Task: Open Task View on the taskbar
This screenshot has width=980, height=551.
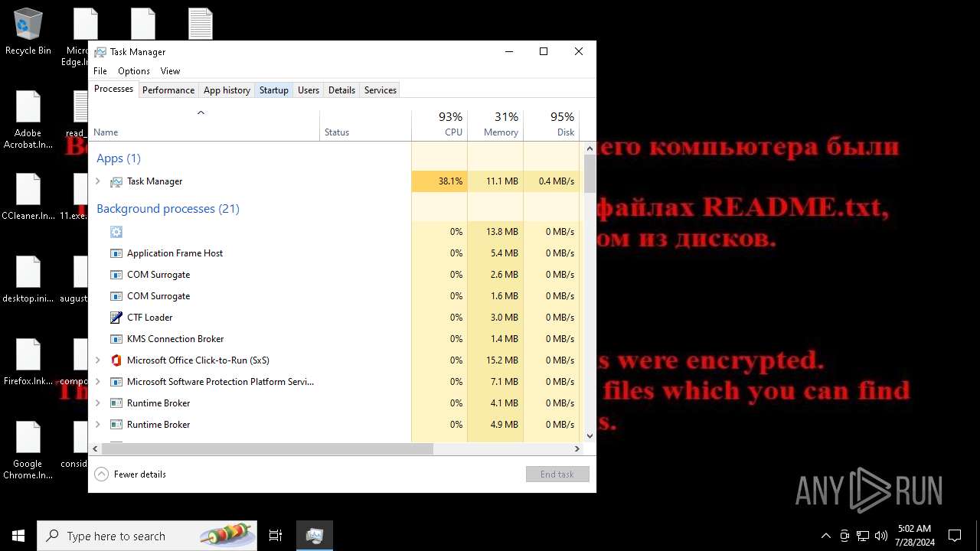Action: click(276, 536)
